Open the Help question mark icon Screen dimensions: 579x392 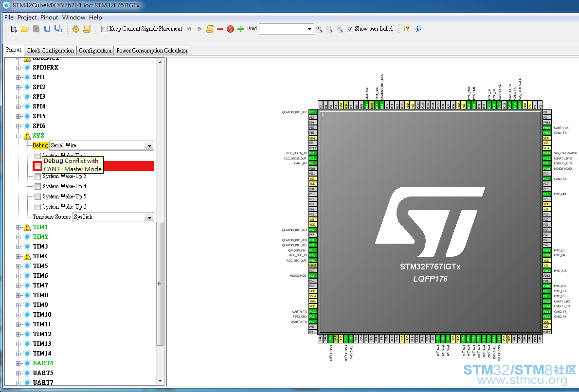(407, 29)
